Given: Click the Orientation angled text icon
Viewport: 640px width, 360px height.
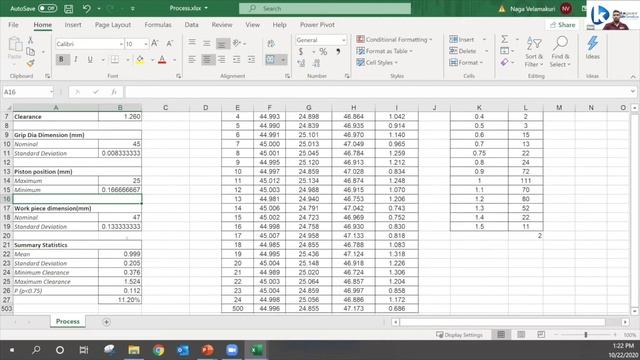Looking at the screenshot, I should click(x=237, y=43).
